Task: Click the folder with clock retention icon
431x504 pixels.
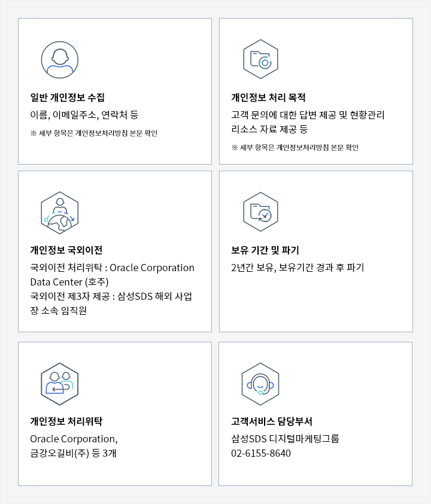Action: 260,212
